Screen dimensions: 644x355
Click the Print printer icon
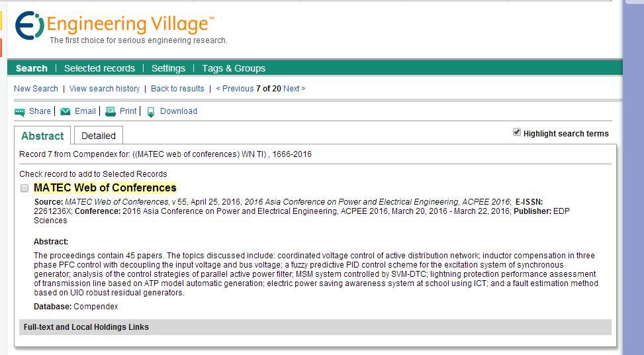point(111,111)
